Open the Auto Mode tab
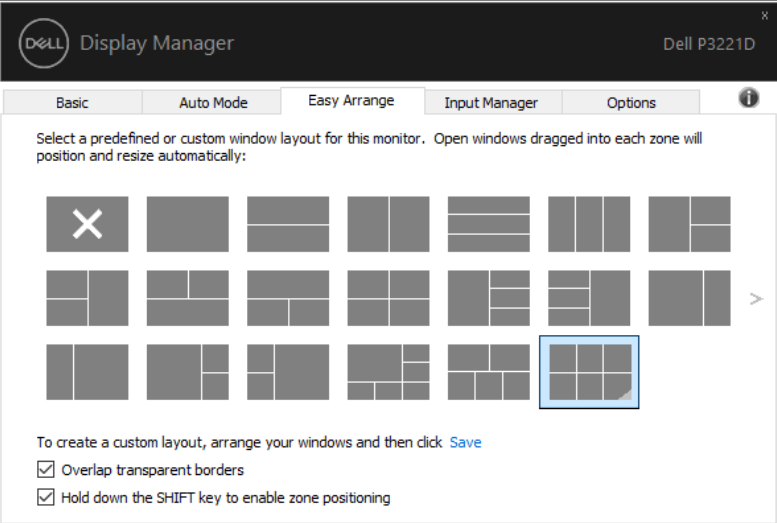 (x=213, y=103)
